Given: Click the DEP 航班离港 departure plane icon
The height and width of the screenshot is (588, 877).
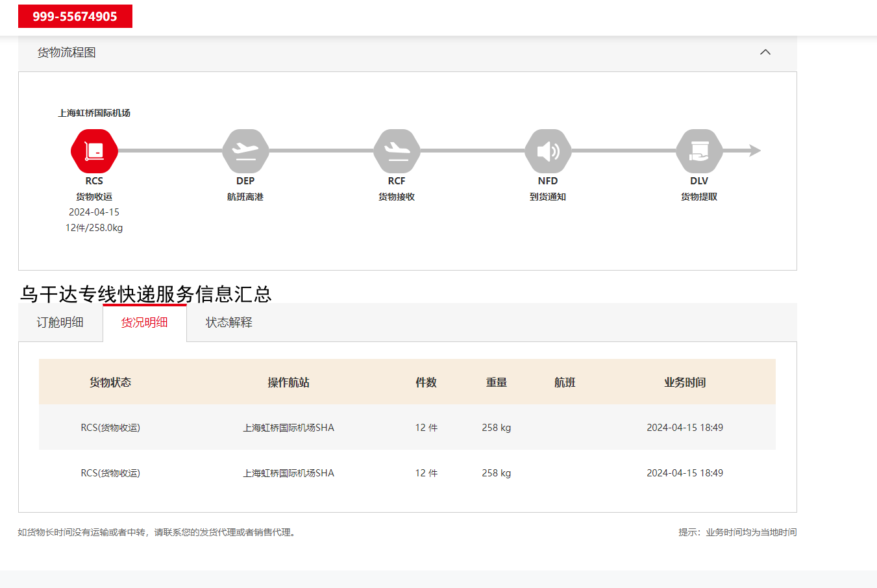Looking at the screenshot, I should [x=245, y=150].
